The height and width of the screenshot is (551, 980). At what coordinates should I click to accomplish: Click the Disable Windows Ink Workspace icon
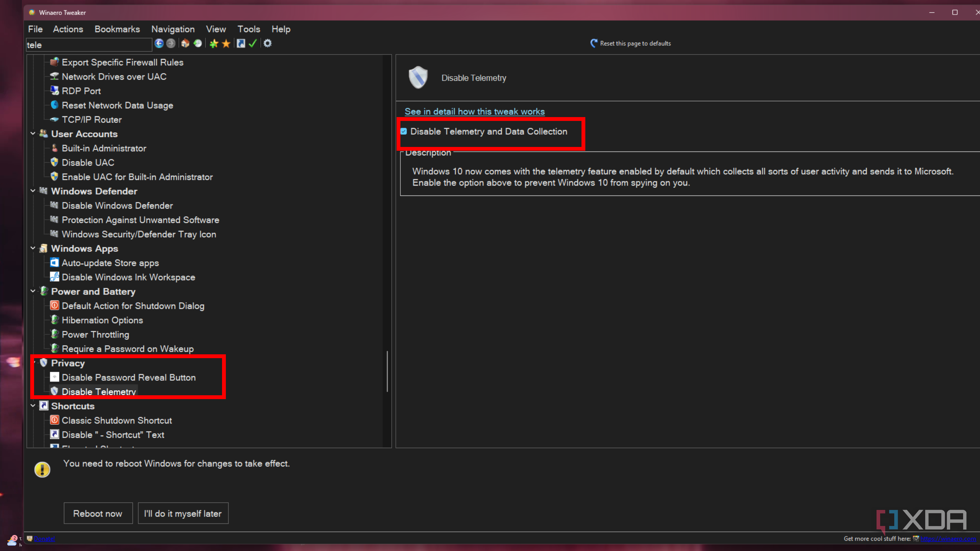point(54,277)
